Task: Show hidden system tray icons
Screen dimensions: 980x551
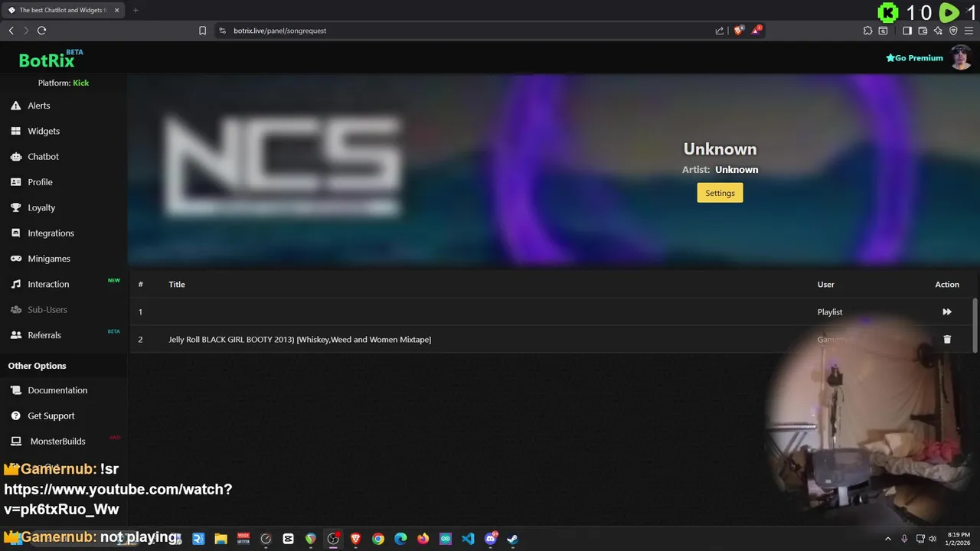Action: (x=888, y=539)
